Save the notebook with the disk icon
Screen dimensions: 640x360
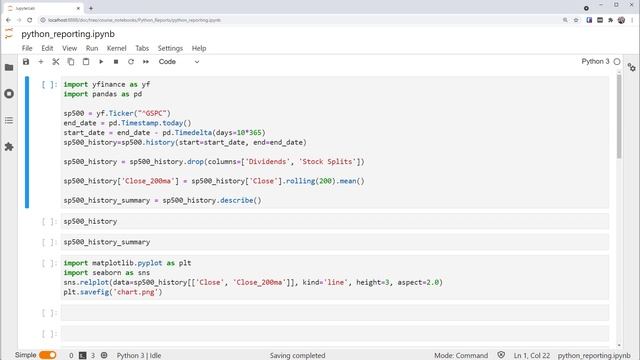tap(26, 62)
